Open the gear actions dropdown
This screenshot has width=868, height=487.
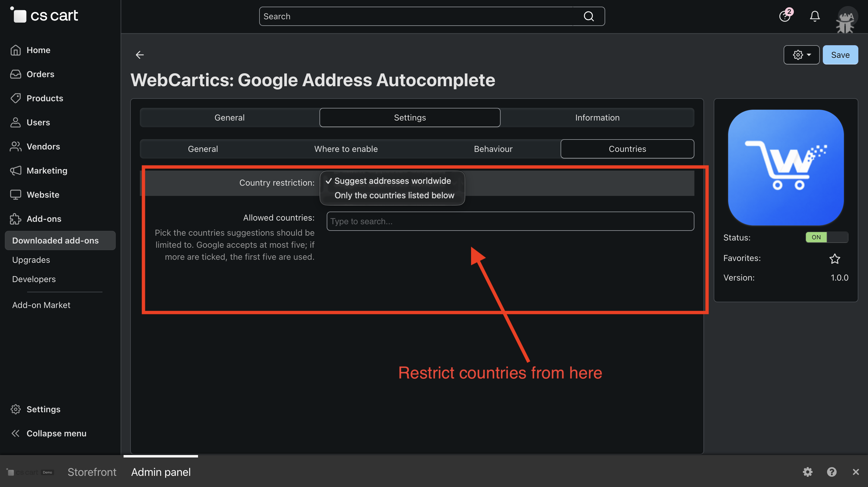(801, 55)
